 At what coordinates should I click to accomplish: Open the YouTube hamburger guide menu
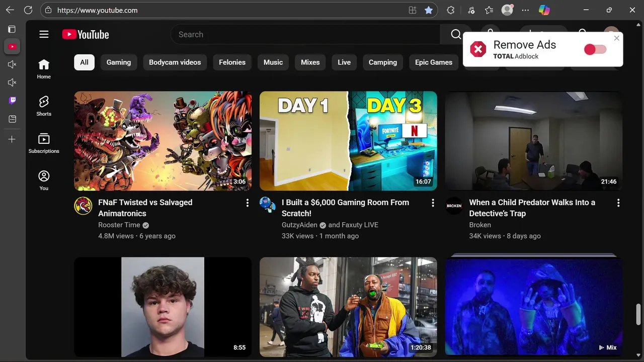click(x=44, y=34)
